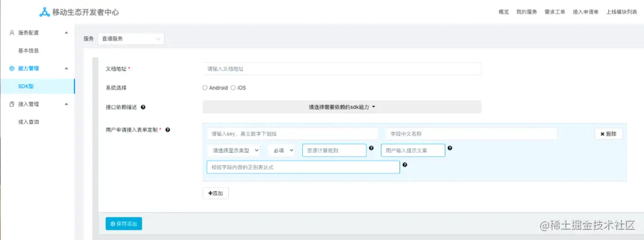Focus the 资源计算规则 input field

[335, 150]
